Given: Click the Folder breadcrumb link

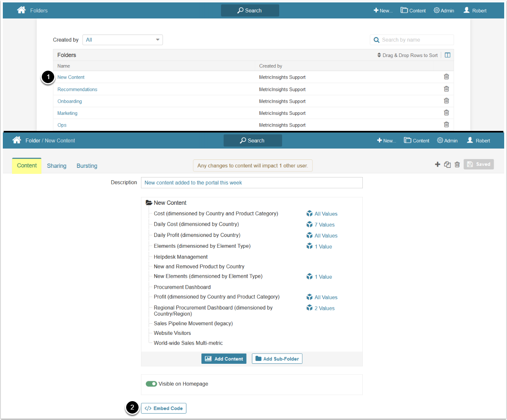Looking at the screenshot, I should 33,141.
